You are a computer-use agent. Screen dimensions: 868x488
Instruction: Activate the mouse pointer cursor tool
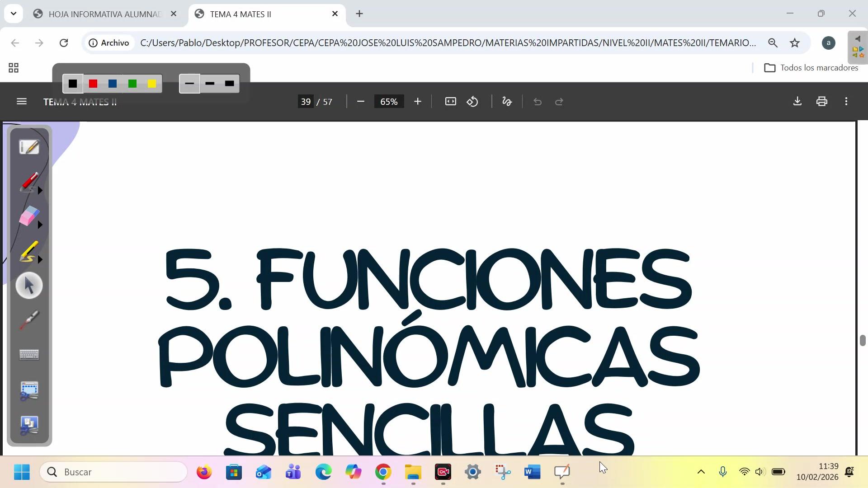tap(29, 286)
